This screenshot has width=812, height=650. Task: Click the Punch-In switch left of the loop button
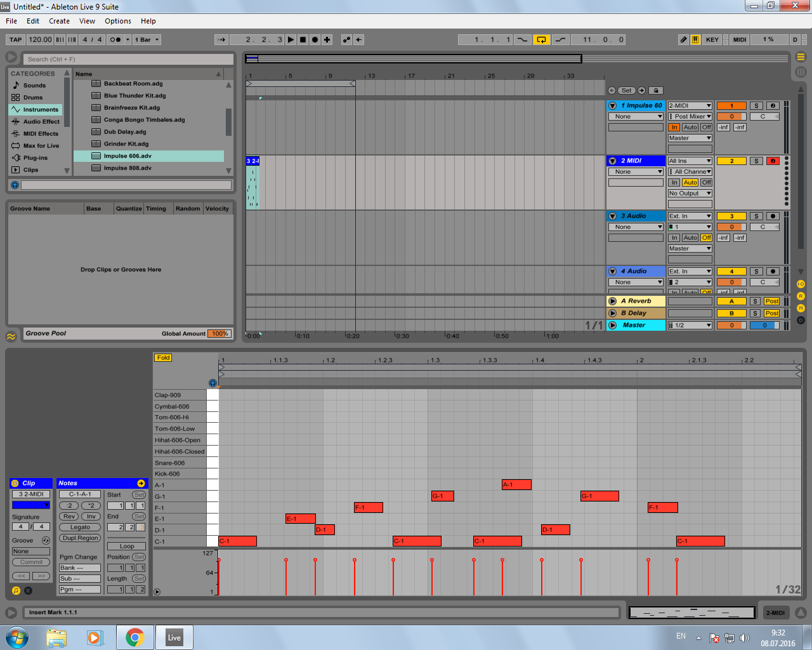click(522, 39)
